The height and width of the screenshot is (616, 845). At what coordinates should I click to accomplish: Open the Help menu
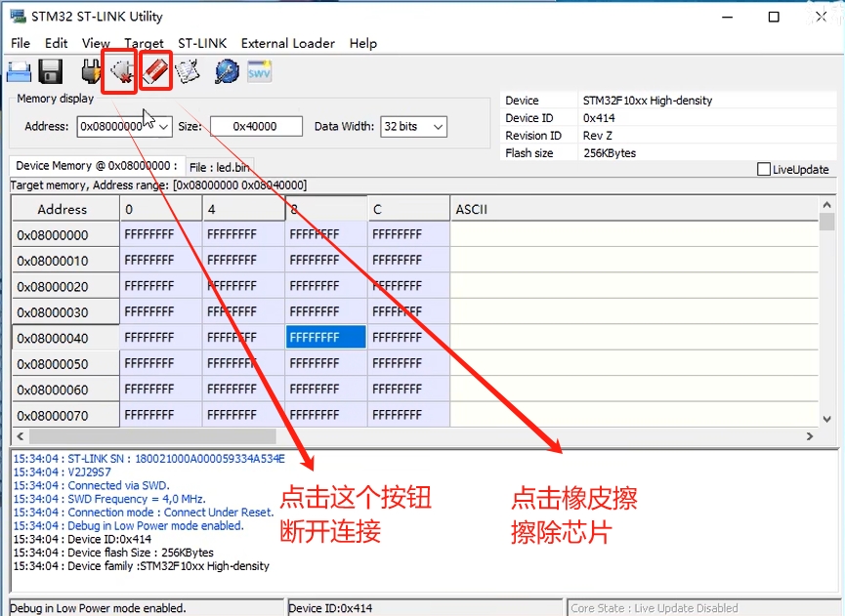point(362,43)
